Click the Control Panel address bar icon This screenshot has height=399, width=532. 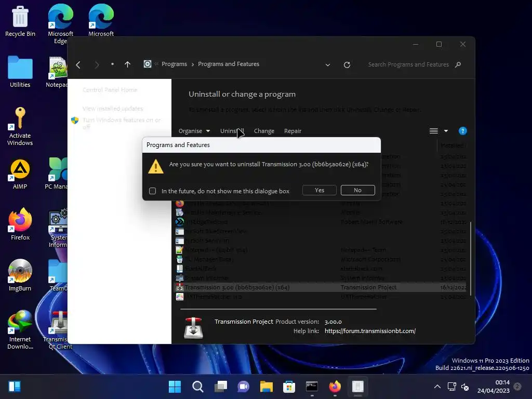click(147, 64)
